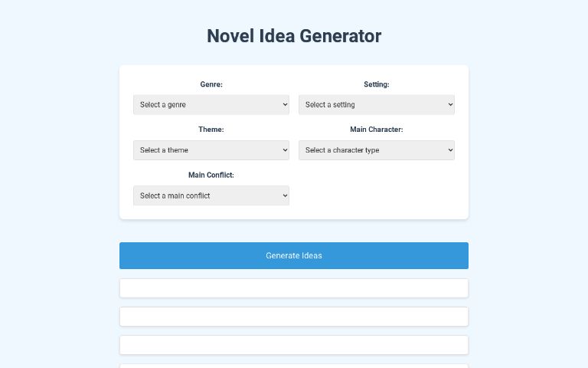This screenshot has height=368, width=588.
Task: Click the Setting dropdown's chevron arrow
Action: tap(450, 104)
